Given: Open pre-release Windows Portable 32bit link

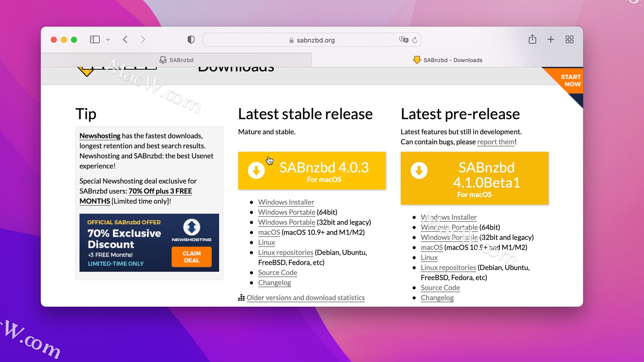Looking at the screenshot, I should [449, 237].
